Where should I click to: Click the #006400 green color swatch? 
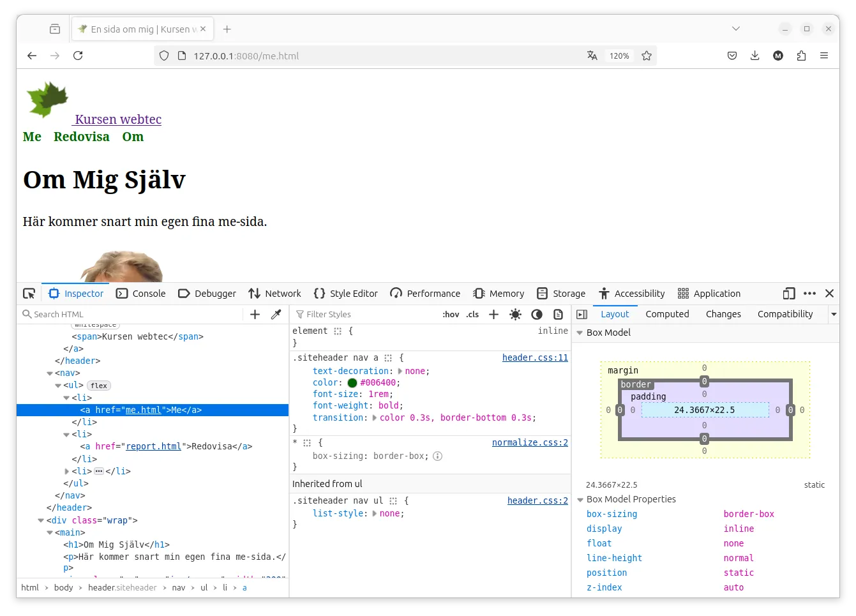[352, 383]
